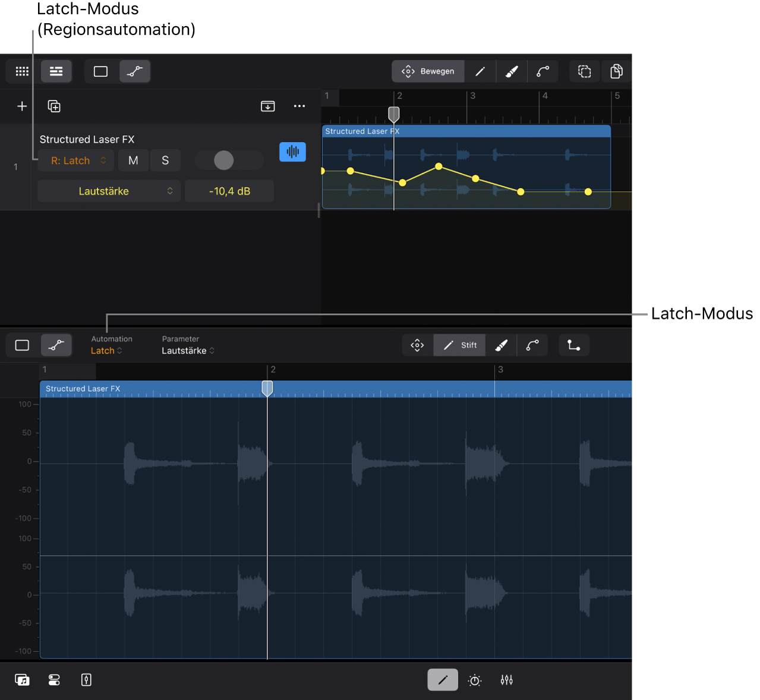This screenshot has height=700, width=760.
Task: Toggle automation view in top toolbar
Action: click(135, 71)
